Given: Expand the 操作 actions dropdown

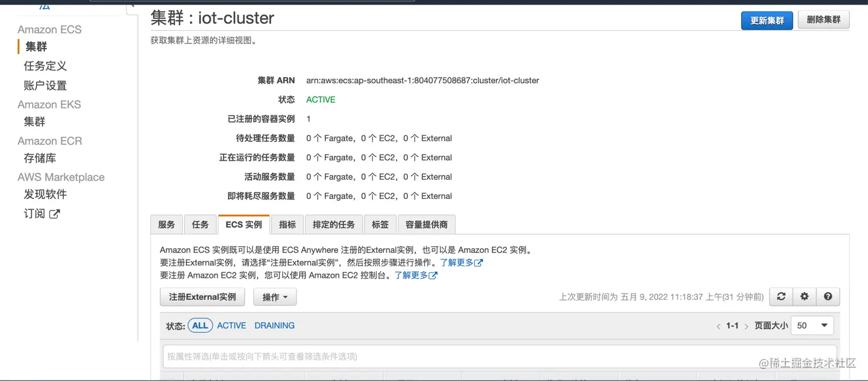Looking at the screenshot, I should 275,297.
